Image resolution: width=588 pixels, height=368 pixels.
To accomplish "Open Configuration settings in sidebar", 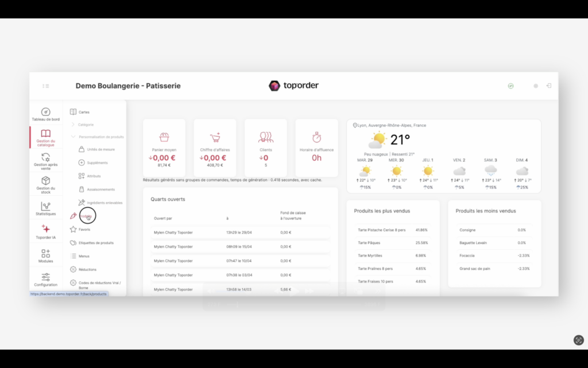I will 45,280.
